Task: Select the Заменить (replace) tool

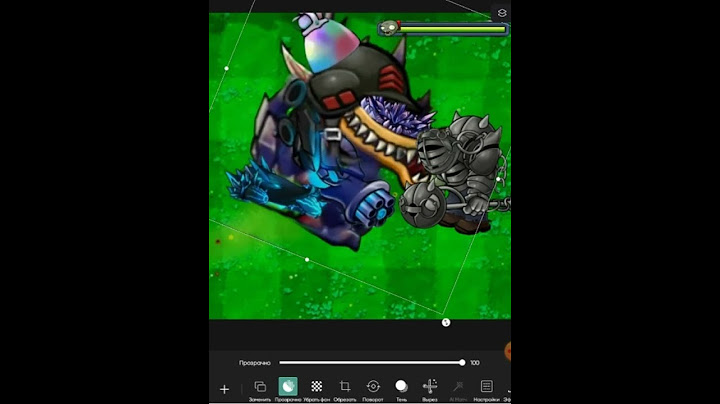Action: click(260, 390)
